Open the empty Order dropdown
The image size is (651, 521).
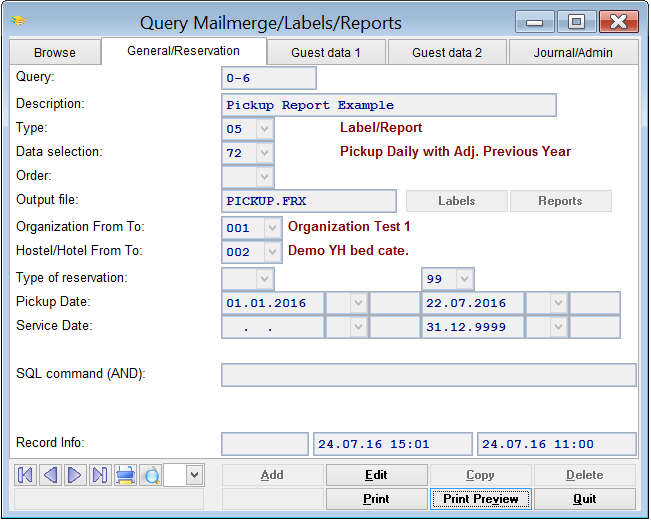tap(264, 177)
